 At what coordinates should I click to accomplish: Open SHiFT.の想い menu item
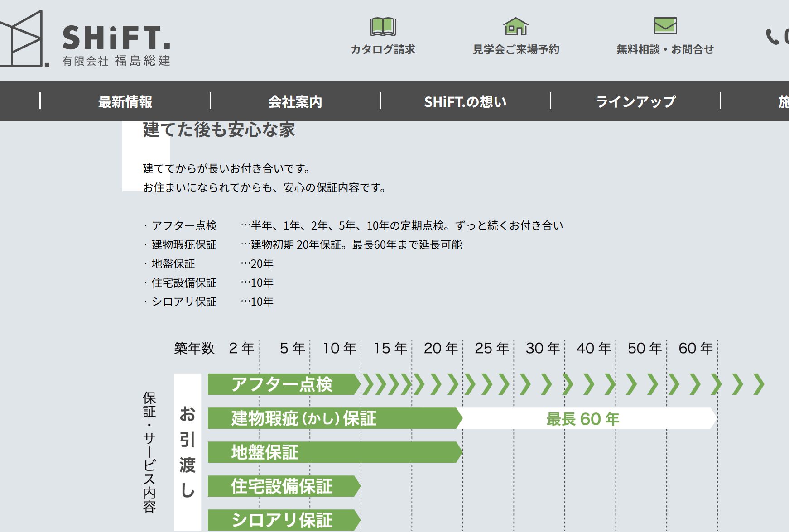[465, 101]
